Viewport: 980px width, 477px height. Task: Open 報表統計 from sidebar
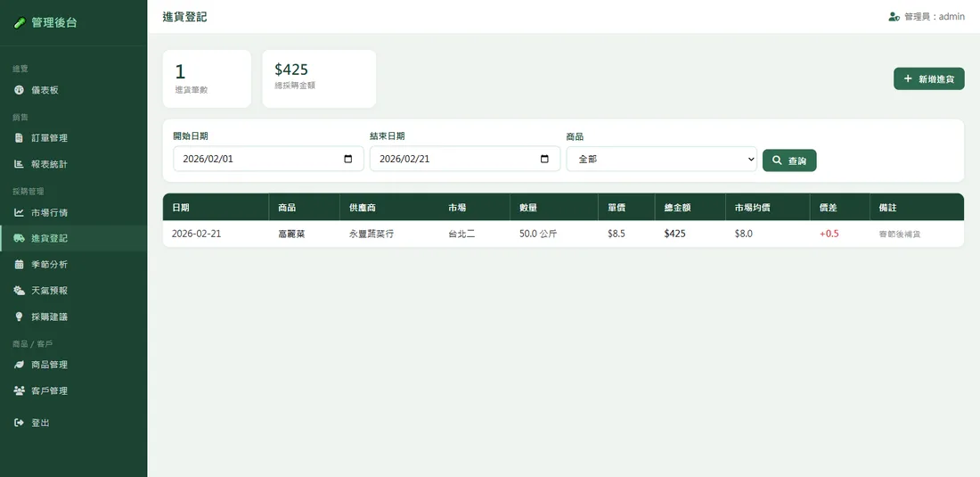pos(74,164)
